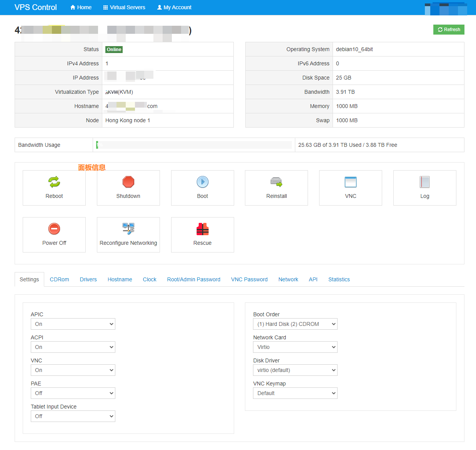Open the APIC On/Off dropdown
The width and height of the screenshot is (476, 450).
pyautogui.click(x=73, y=324)
